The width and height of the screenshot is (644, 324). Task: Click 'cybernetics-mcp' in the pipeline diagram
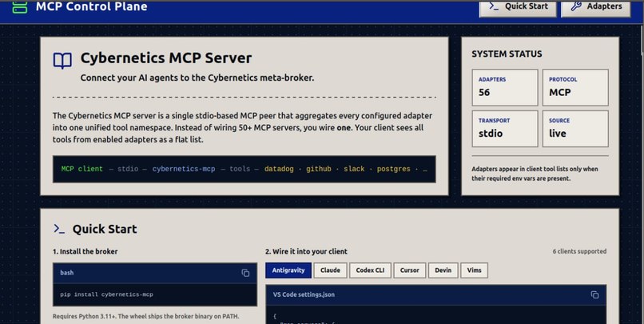(x=184, y=169)
